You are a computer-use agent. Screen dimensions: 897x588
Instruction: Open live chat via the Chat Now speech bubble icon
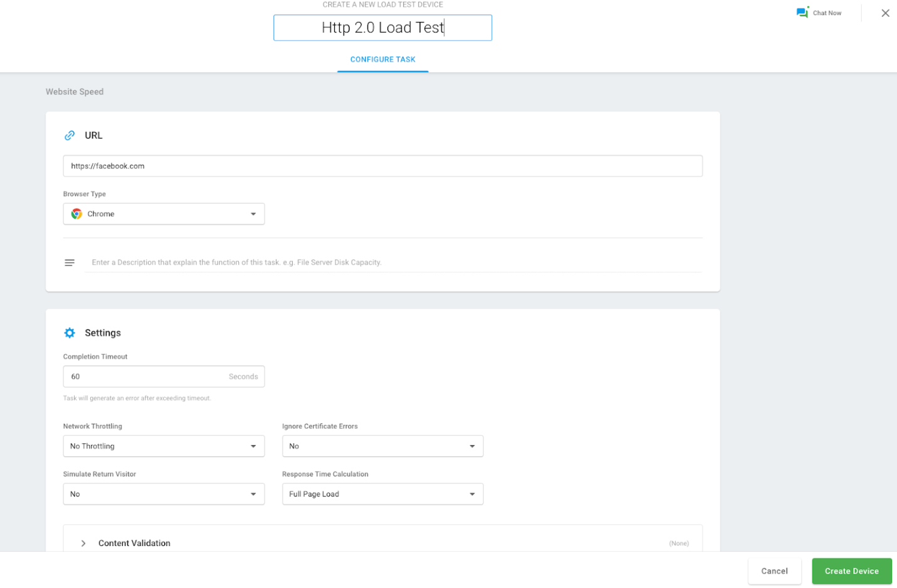tap(802, 12)
